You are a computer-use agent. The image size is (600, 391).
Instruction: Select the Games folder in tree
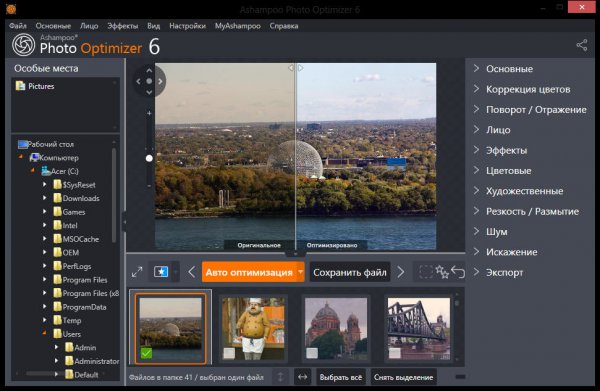pyautogui.click(x=69, y=212)
